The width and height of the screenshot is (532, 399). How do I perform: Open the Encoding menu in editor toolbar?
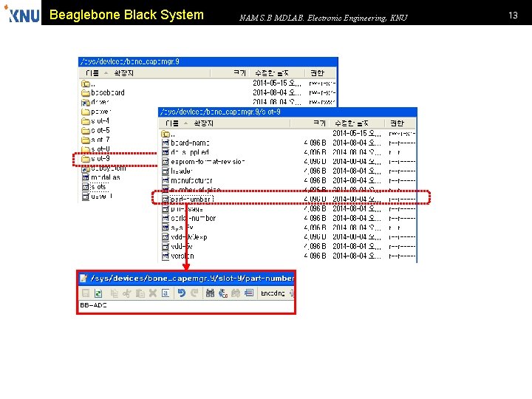click(x=273, y=293)
